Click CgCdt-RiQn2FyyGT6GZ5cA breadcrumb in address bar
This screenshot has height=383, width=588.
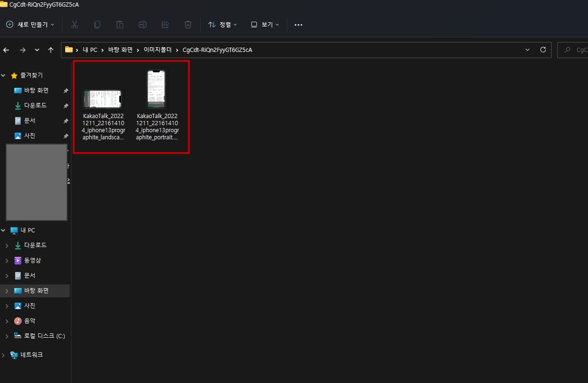click(x=217, y=50)
